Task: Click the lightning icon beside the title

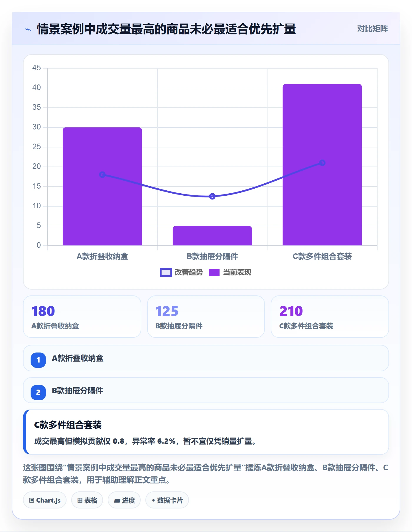Action: (28, 29)
